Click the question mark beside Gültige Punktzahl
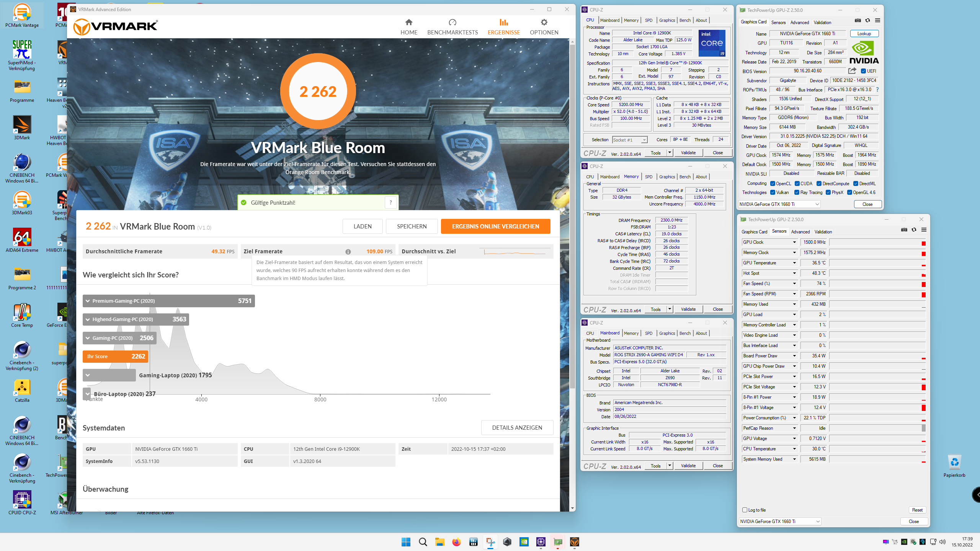The height and width of the screenshot is (551, 980). coord(390,202)
